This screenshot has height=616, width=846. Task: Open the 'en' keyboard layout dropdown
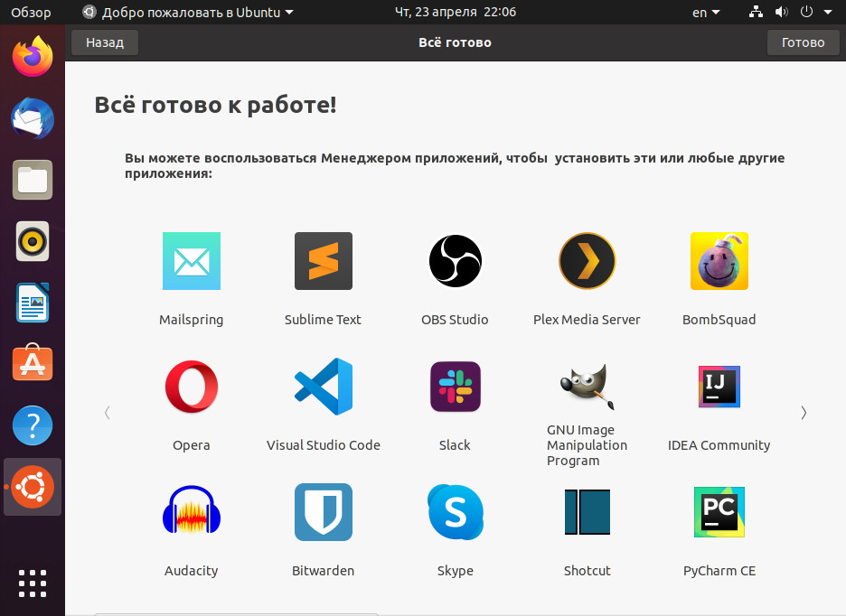coord(706,13)
